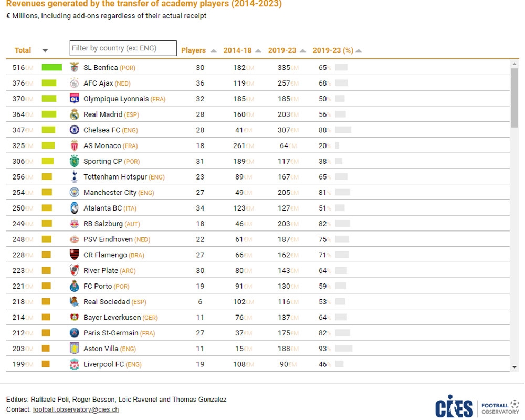Click the Filter by country input field

[x=123, y=48]
